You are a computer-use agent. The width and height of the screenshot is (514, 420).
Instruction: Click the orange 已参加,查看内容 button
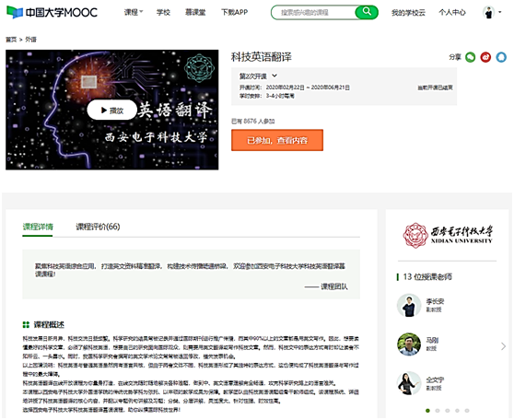point(277,140)
